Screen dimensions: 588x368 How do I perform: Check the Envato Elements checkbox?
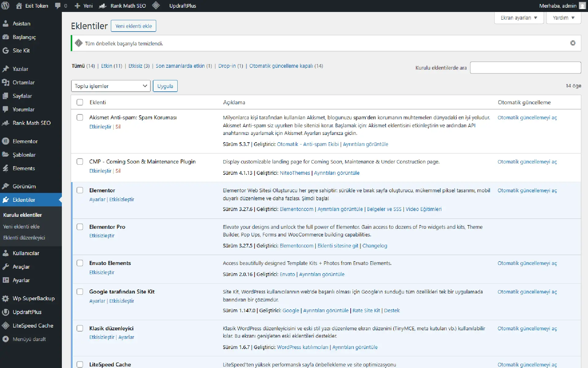tap(80, 263)
